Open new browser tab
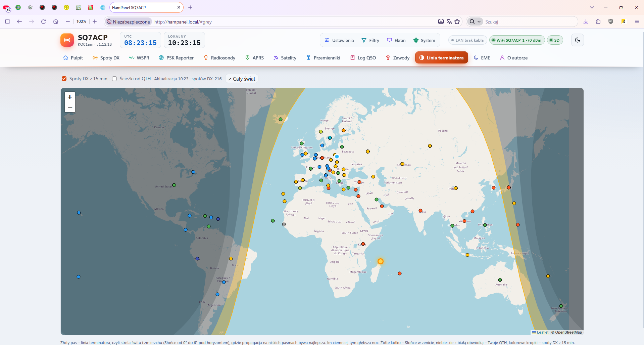 click(x=190, y=7)
